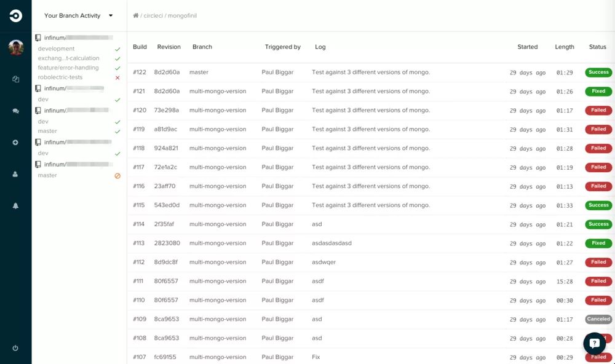Open the team/person icon in sidebar
This screenshot has width=615, height=364.
[x=15, y=174]
